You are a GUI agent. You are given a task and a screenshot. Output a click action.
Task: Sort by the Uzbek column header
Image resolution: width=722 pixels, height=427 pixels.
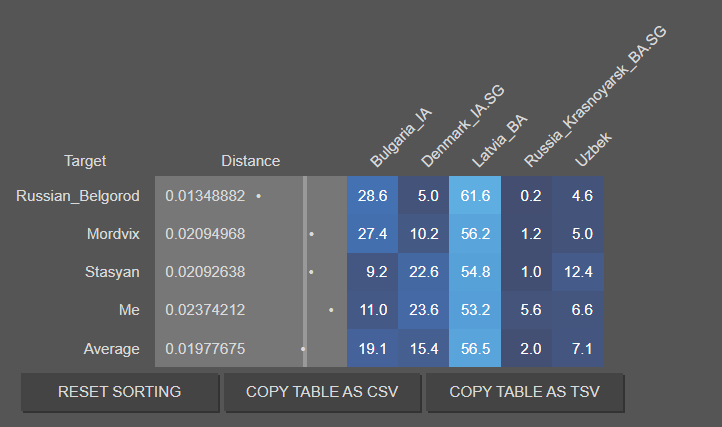coord(594,149)
